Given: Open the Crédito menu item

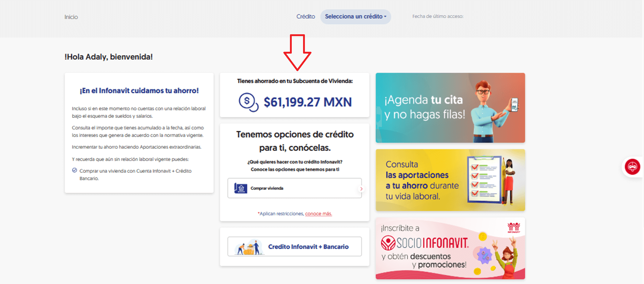Looking at the screenshot, I should (306, 16).
